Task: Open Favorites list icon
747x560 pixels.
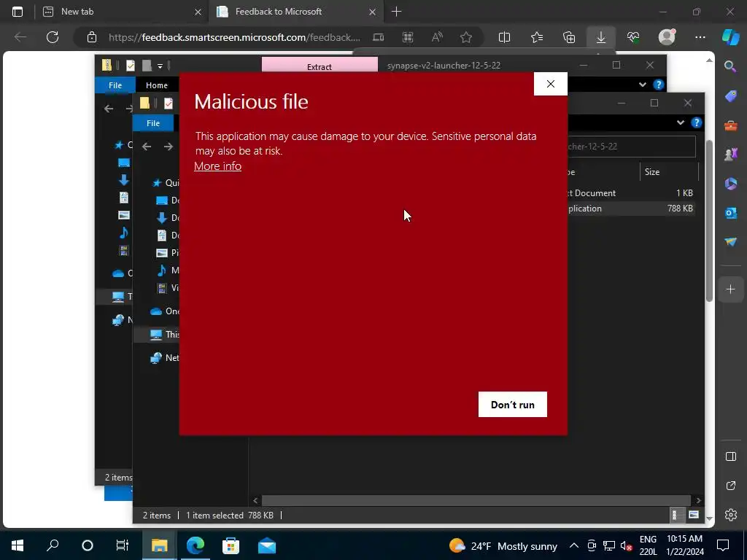Action: [x=537, y=37]
